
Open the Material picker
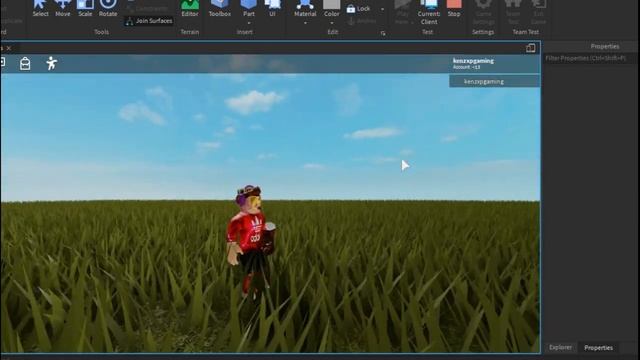click(305, 8)
